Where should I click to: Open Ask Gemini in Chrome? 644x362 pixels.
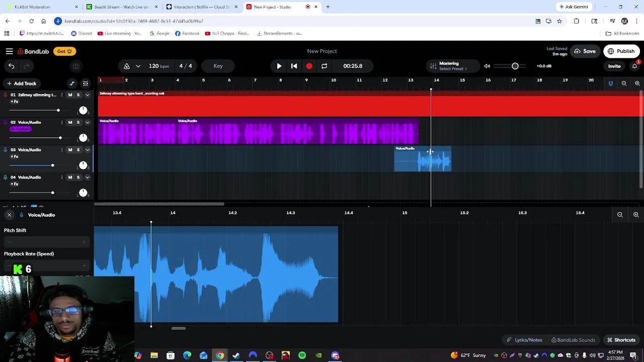[573, 7]
